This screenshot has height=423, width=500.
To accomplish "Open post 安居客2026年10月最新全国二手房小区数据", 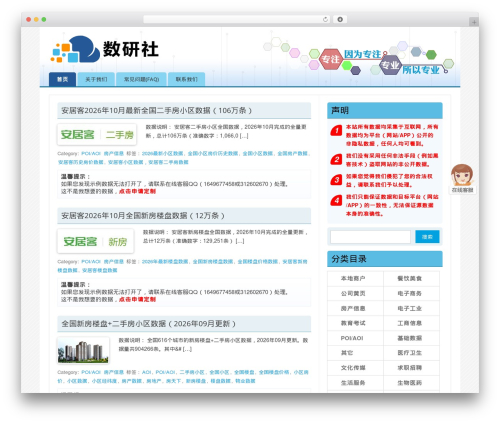I will click(x=157, y=111).
